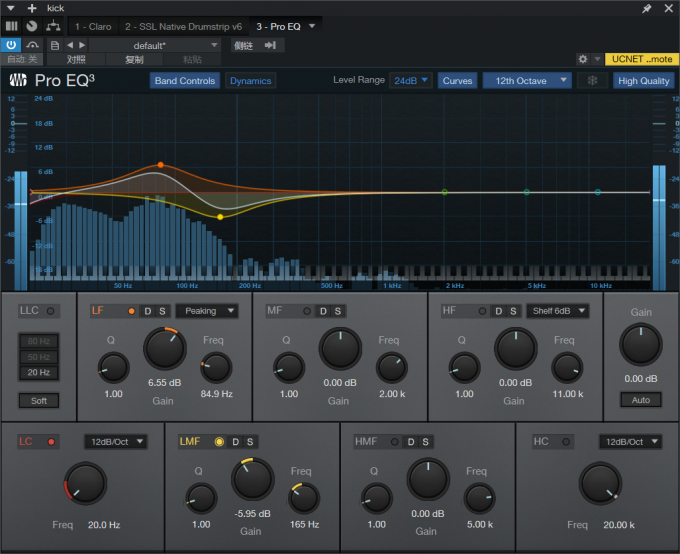Click the Soft button in LLC
This screenshot has width=680, height=554.
click(39, 401)
